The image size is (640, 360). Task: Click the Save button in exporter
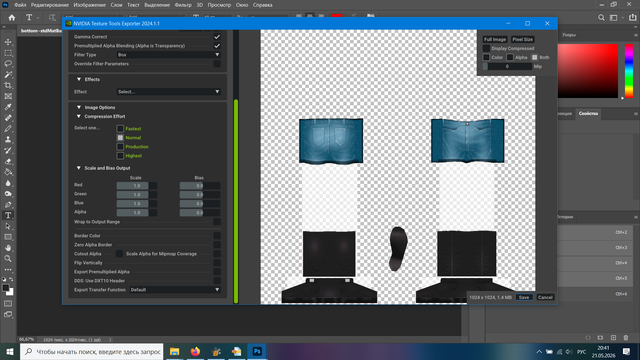click(x=524, y=297)
